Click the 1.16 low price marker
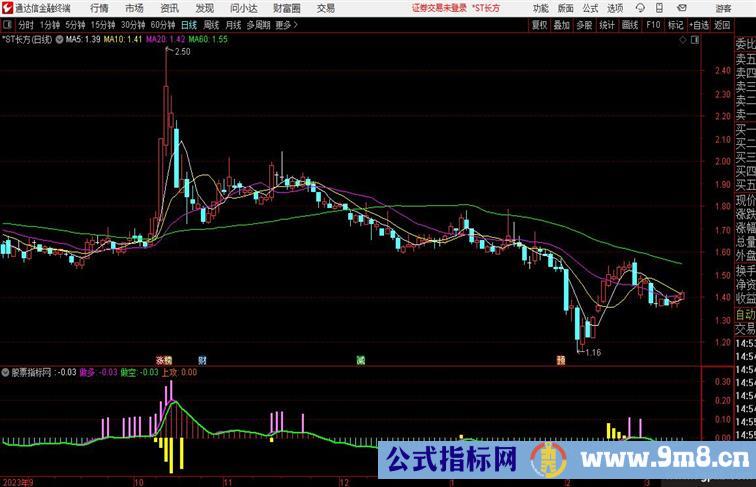This screenshot has height=487, width=756. pyautogui.click(x=592, y=352)
